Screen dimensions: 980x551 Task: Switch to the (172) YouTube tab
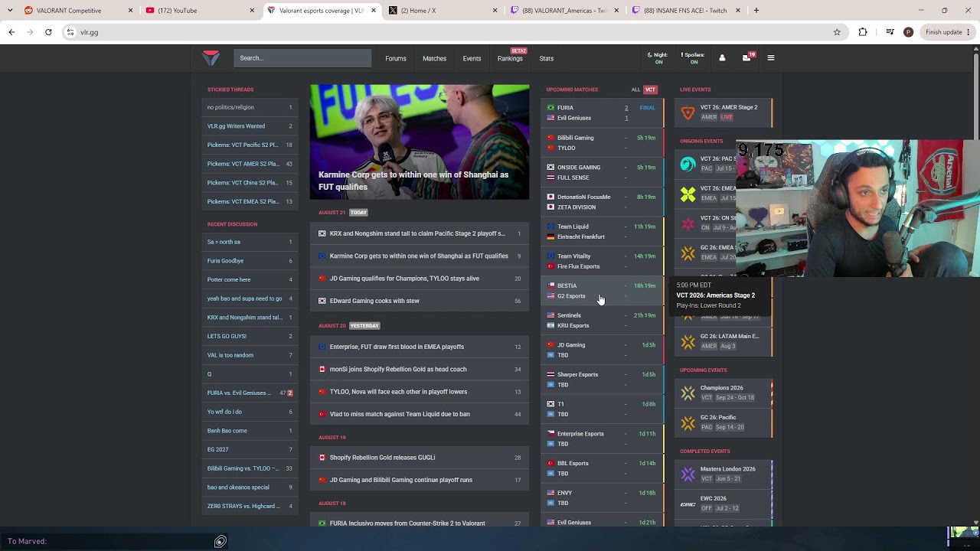coord(198,11)
